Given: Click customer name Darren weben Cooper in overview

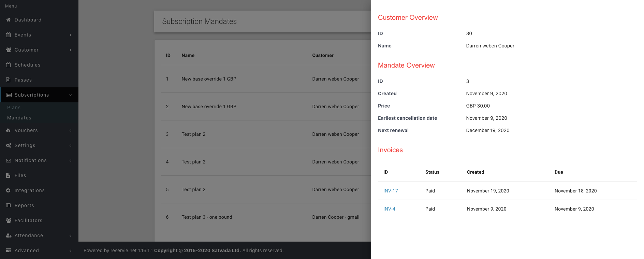Looking at the screenshot, I should tap(490, 46).
